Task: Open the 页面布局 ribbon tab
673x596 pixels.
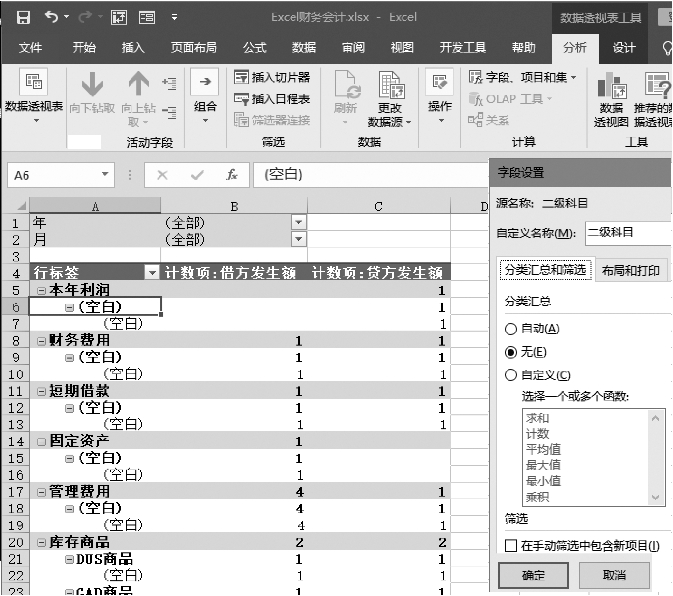Action: 193,47
